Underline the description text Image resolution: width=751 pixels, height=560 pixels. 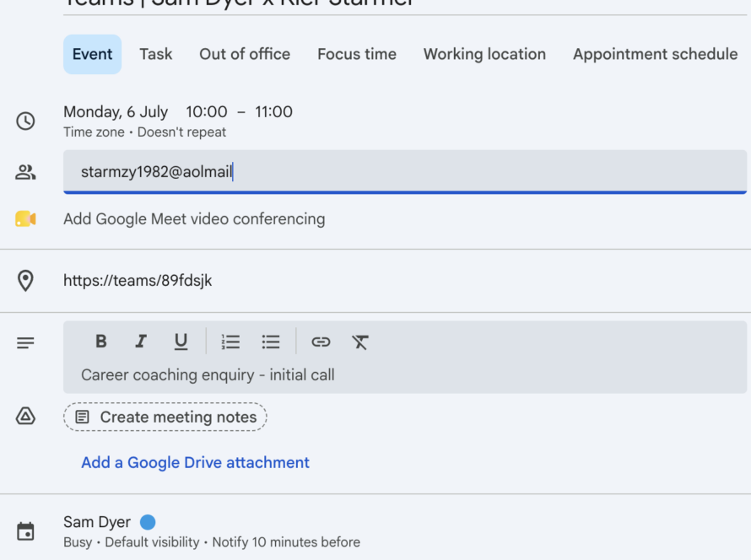tap(181, 342)
